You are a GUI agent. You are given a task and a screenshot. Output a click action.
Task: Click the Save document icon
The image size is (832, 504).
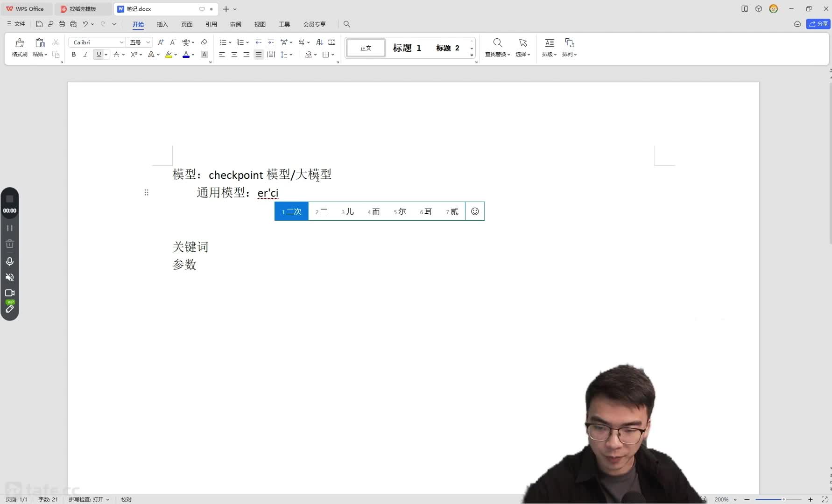[39, 24]
